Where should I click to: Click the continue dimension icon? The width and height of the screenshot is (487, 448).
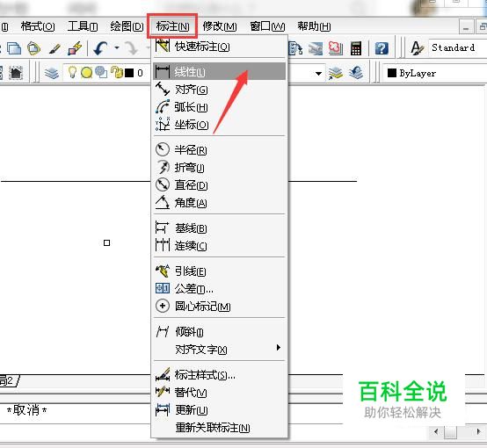[163, 245]
